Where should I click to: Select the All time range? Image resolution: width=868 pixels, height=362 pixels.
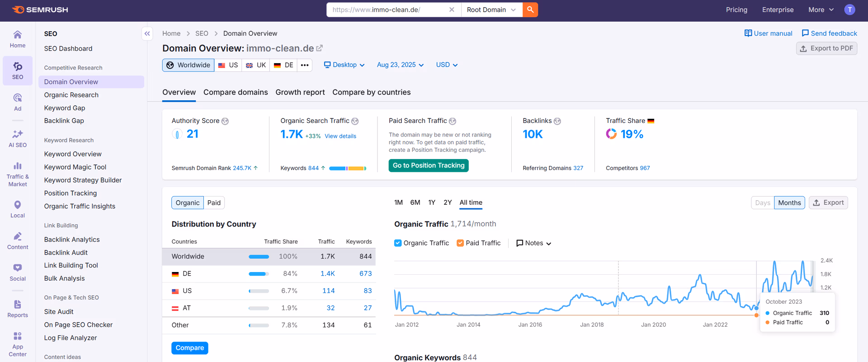pyautogui.click(x=471, y=202)
